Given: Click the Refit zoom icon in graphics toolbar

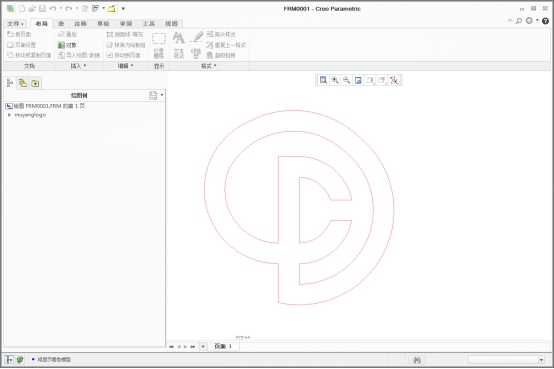Looking at the screenshot, I should pyautogui.click(x=323, y=80).
